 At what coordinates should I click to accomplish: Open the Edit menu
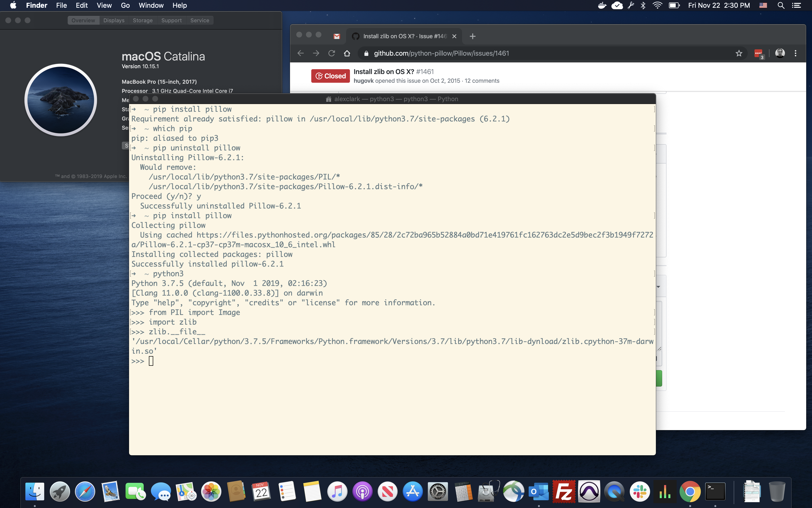point(81,5)
